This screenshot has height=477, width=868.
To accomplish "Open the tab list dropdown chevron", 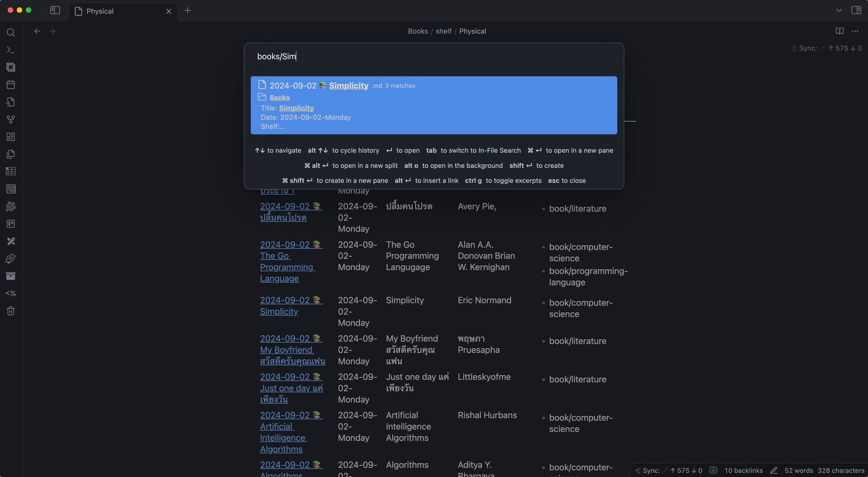I will (x=838, y=10).
